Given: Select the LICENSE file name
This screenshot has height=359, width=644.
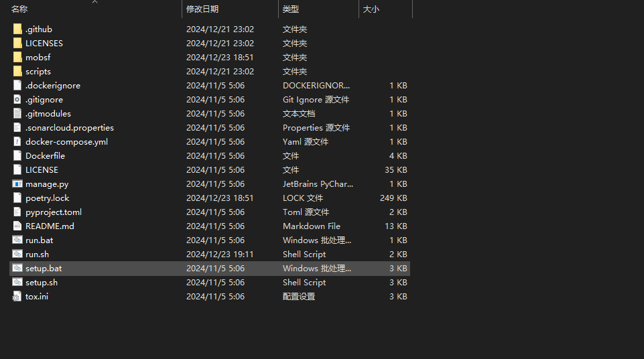Looking at the screenshot, I should tap(42, 169).
